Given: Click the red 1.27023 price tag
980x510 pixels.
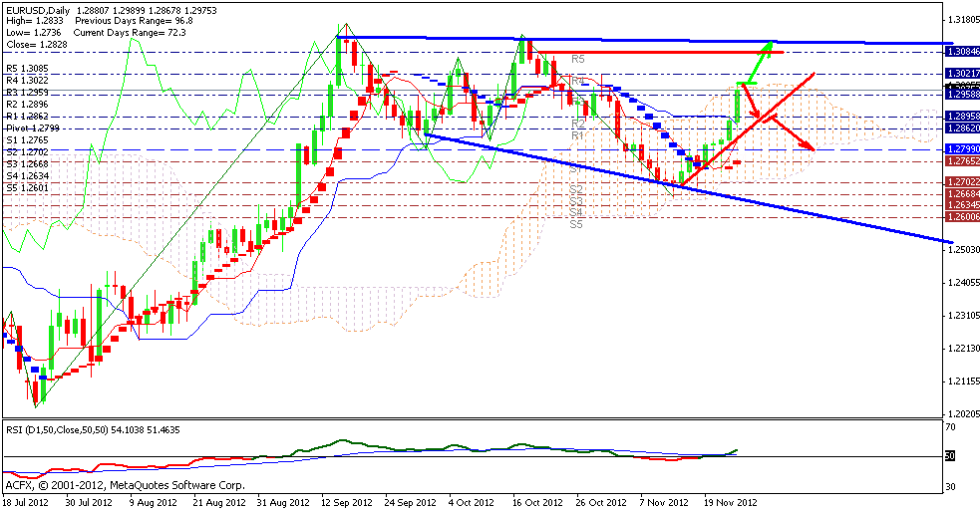Looking at the screenshot, I should click(961, 182).
